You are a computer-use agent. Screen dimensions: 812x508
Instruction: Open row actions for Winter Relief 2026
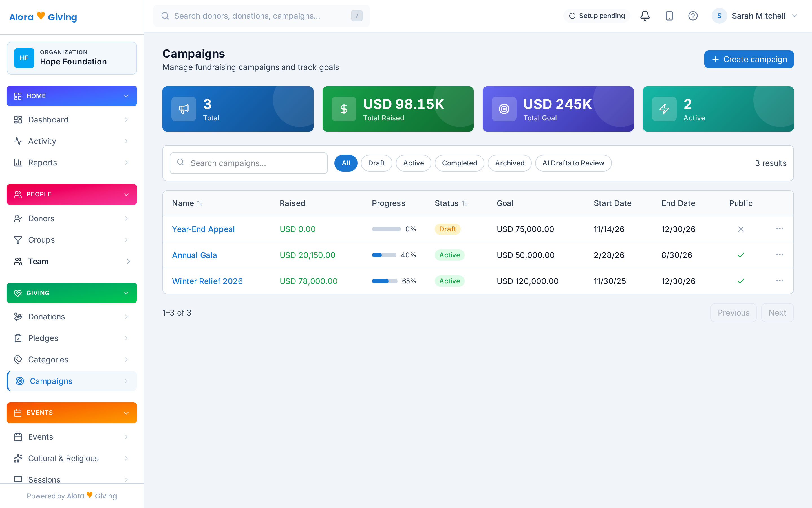[780, 281]
